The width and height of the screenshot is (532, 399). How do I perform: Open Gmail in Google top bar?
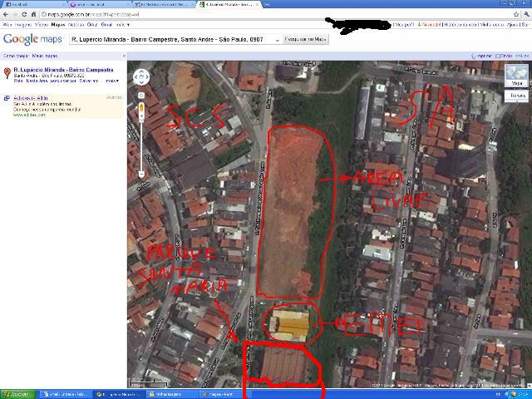click(x=106, y=25)
